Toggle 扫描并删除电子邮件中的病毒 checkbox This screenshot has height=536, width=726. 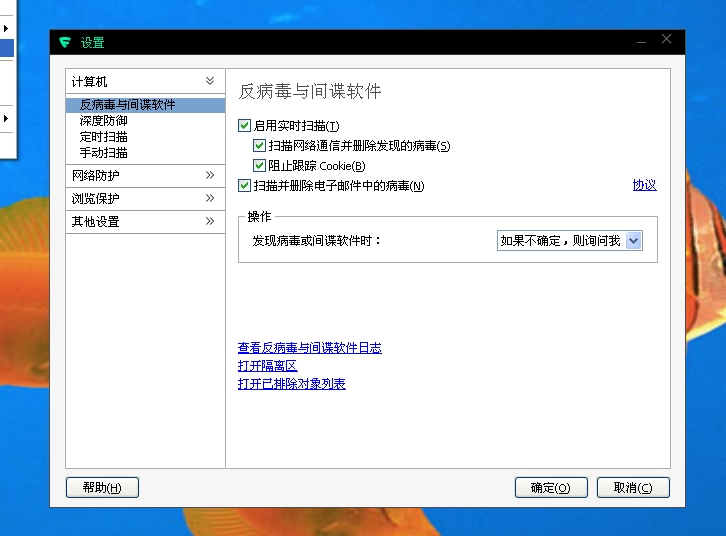(x=244, y=186)
